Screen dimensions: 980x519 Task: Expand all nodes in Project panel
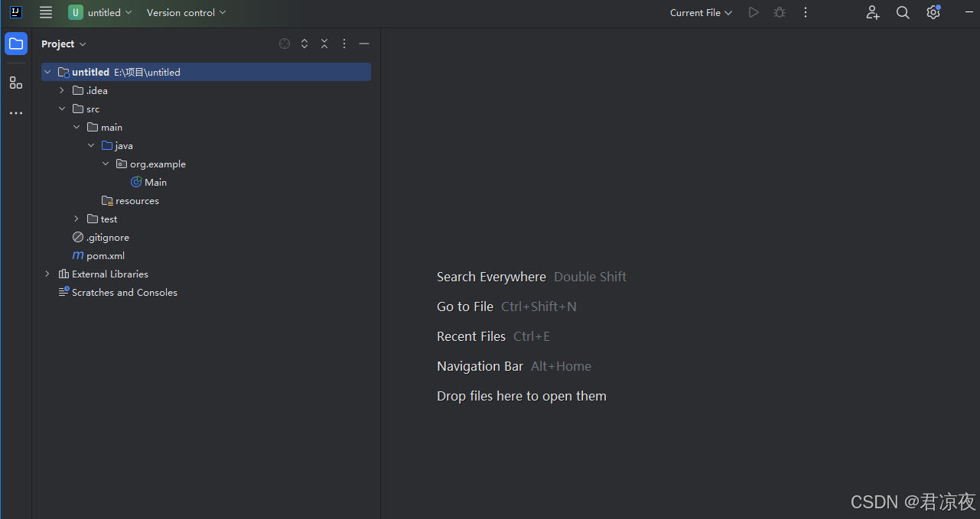(x=304, y=44)
